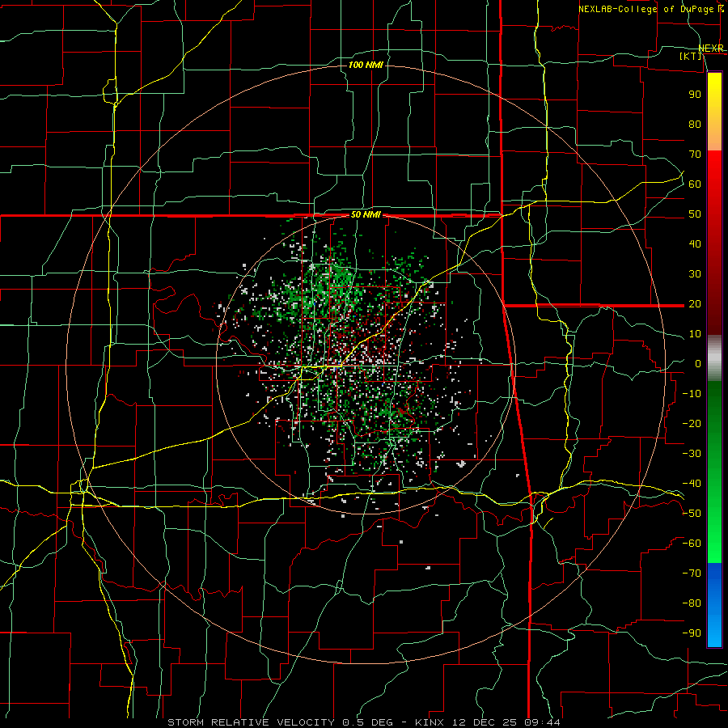Click the 50 value on the velocity scale
The width and height of the screenshot is (728, 728).
coord(695,214)
